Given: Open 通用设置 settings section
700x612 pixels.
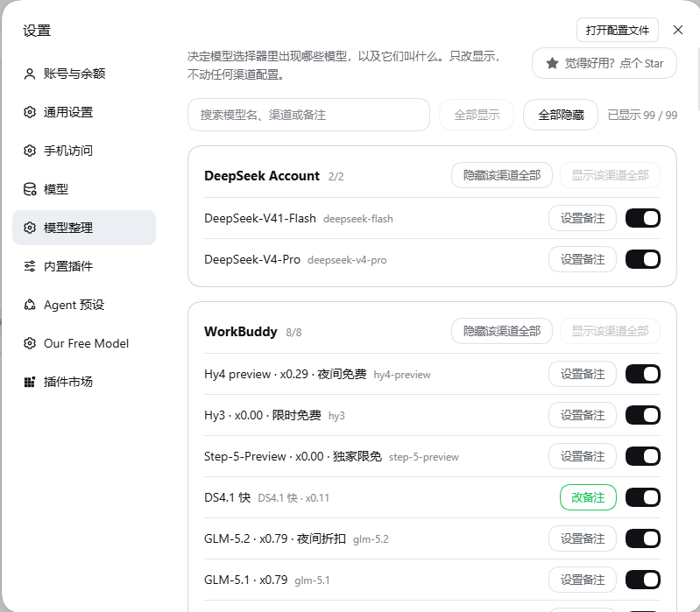Looking at the screenshot, I should click(84, 112).
